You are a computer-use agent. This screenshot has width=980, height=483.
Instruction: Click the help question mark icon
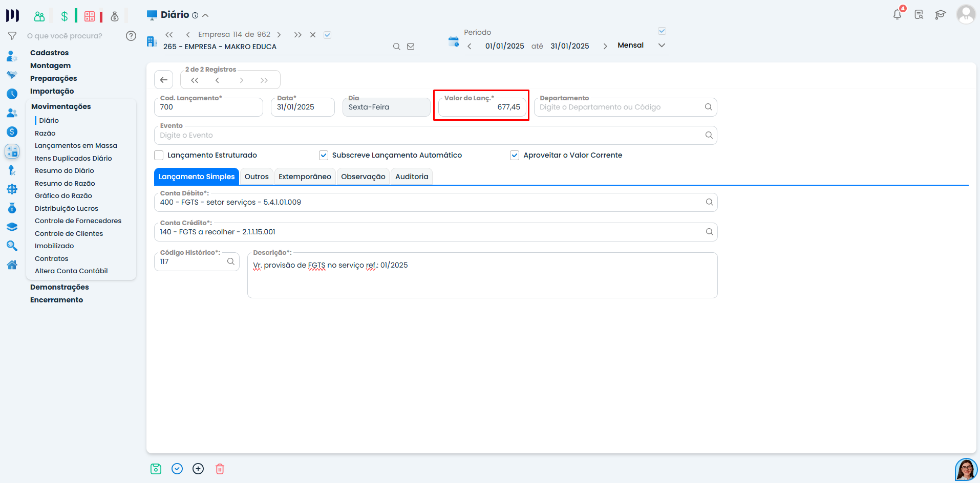(x=131, y=36)
